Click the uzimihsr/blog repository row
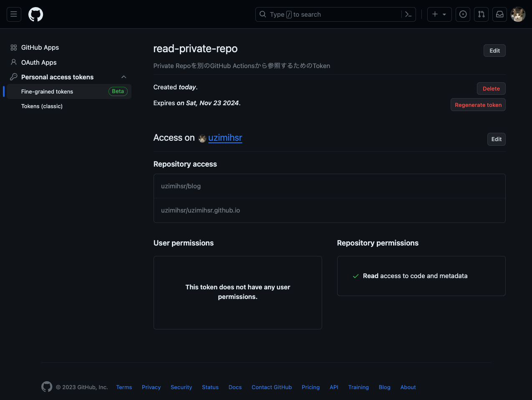532x400 pixels. (x=330, y=186)
